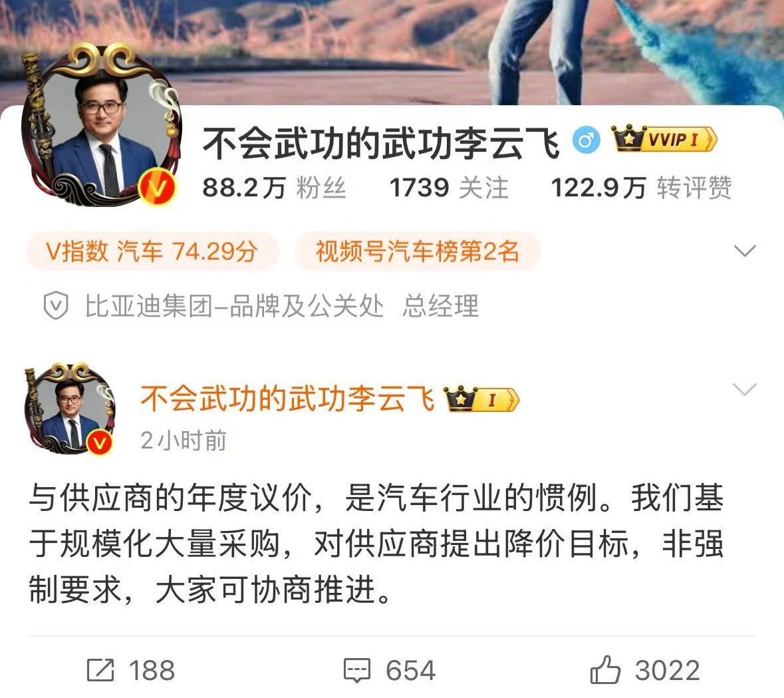This screenshot has width=784, height=698.
Task: Open the orange post author name link
Action: 287,399
